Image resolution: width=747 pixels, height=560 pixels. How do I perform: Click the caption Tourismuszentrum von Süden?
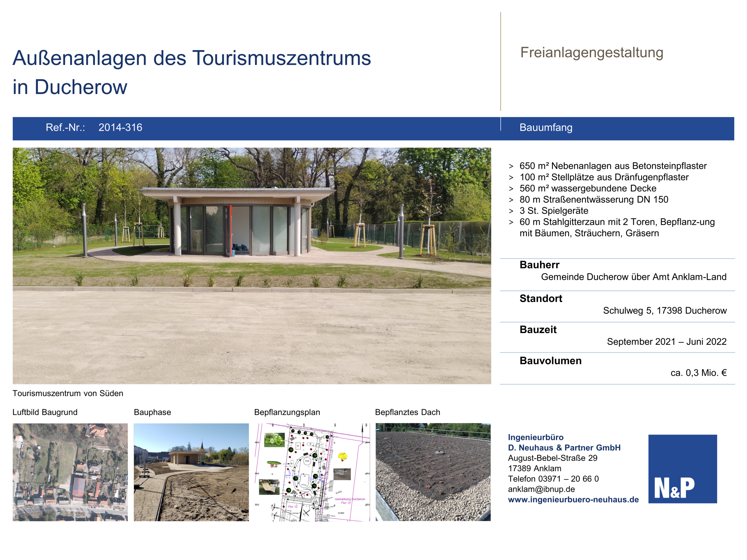(68, 393)
